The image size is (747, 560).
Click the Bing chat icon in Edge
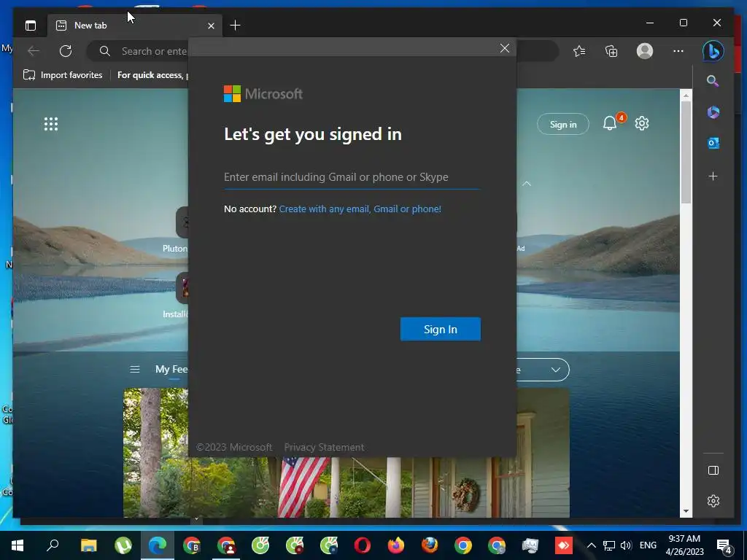coord(713,51)
